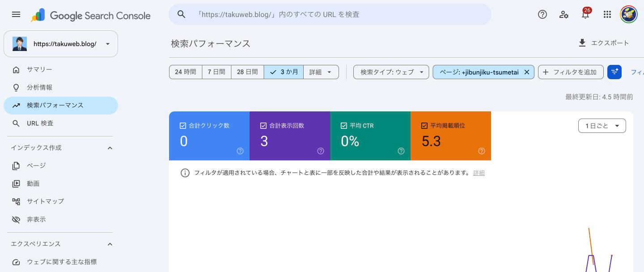The height and width of the screenshot is (272, 644).
Task: Select the 7 日間 range tab
Action: 216,72
